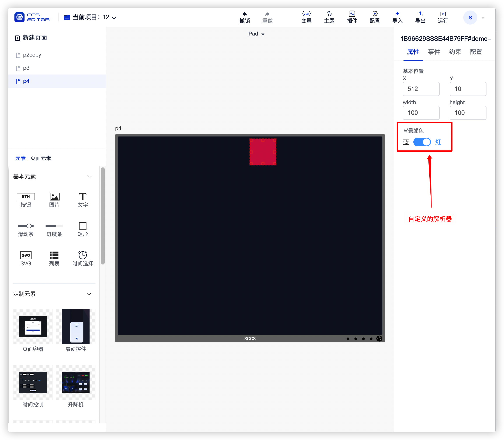
Task: Click the elements panel scrollbar
Action: [x=103, y=216]
